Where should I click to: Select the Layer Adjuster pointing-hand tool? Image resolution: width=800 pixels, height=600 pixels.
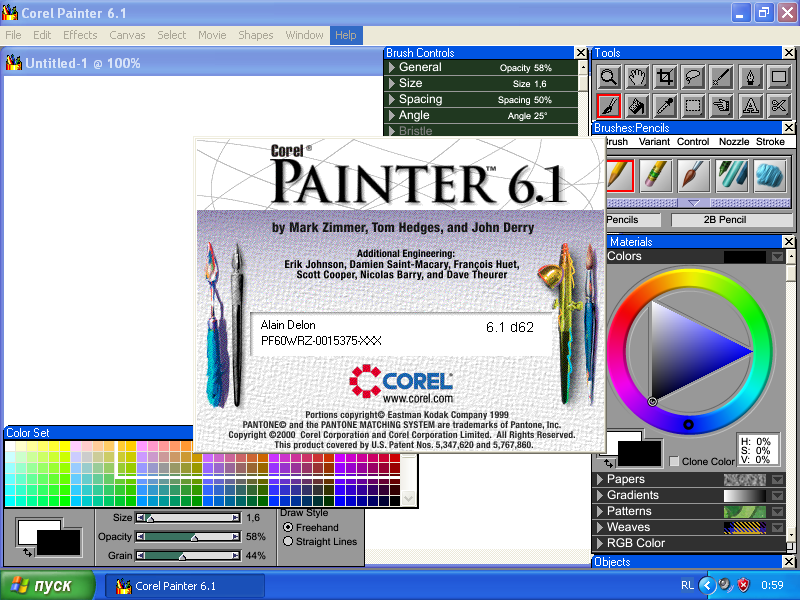pyautogui.click(x=721, y=106)
